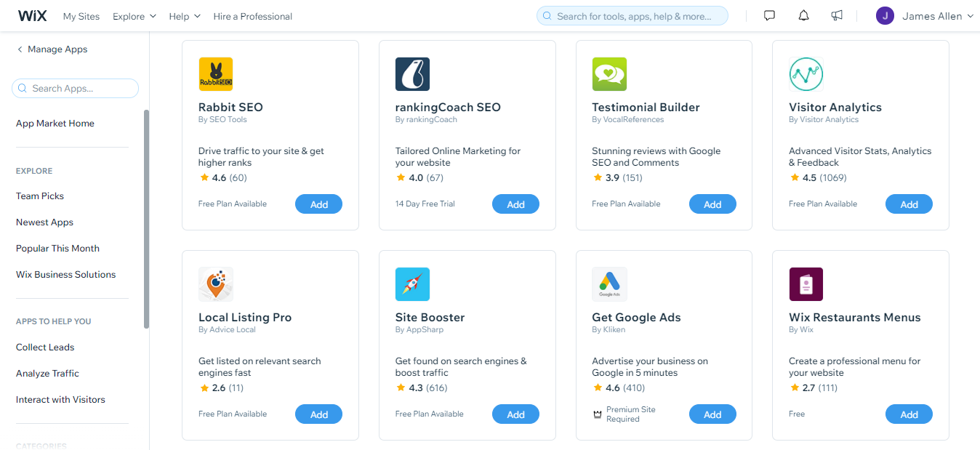The height and width of the screenshot is (450, 980).
Task: Open the chat messages icon
Action: (x=769, y=16)
